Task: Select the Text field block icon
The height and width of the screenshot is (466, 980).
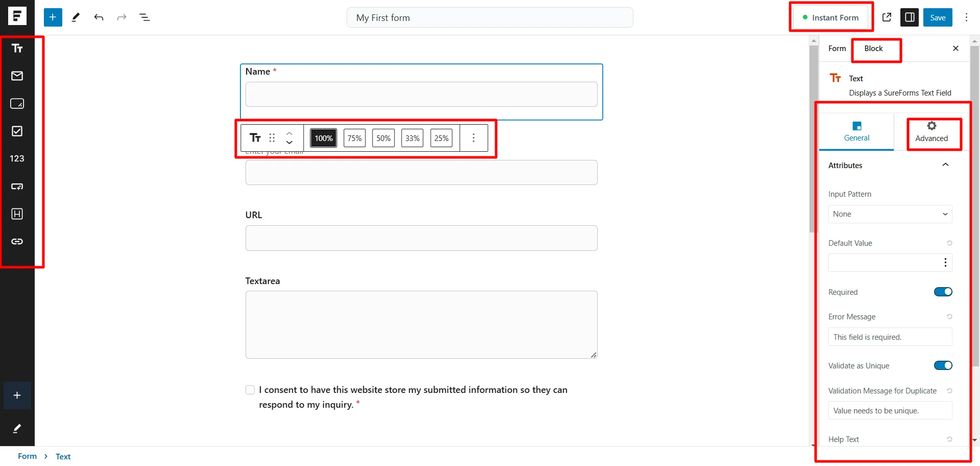Action: (17, 48)
